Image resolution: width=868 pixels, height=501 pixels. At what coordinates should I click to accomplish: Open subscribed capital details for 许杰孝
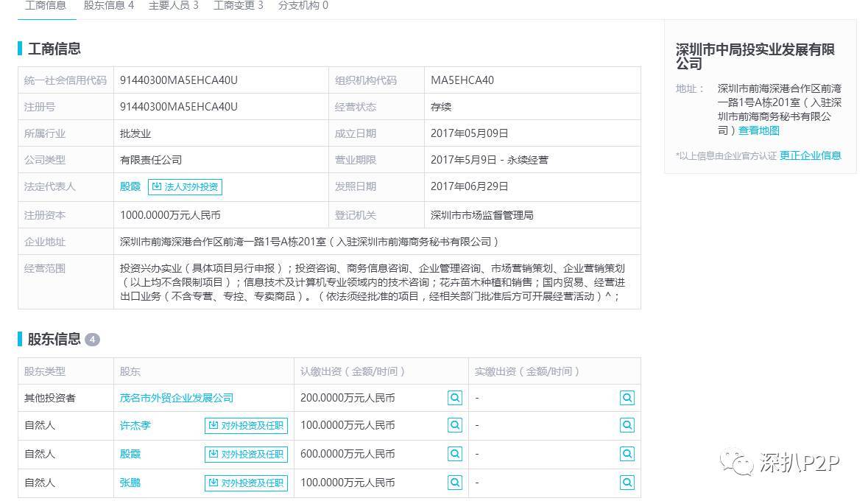(454, 425)
